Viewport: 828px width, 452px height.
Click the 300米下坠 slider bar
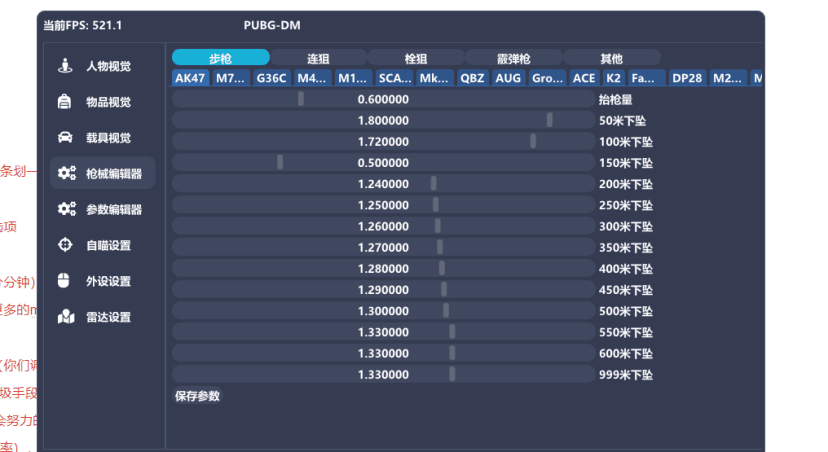point(383,226)
